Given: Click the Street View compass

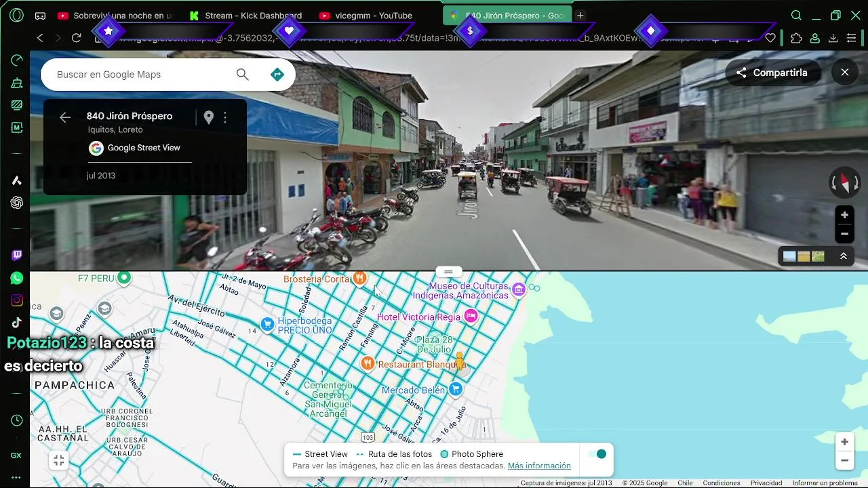Looking at the screenshot, I should point(845,183).
